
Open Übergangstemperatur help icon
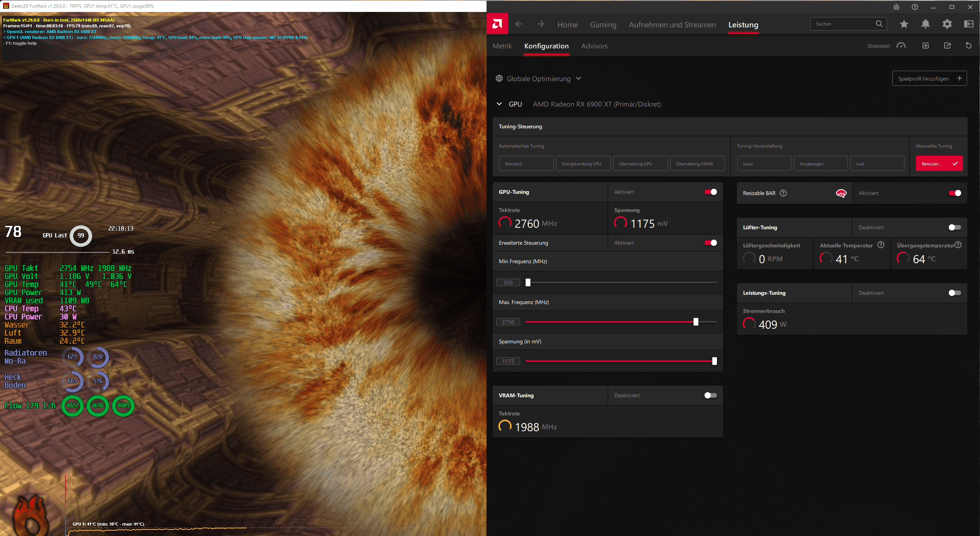(x=958, y=245)
